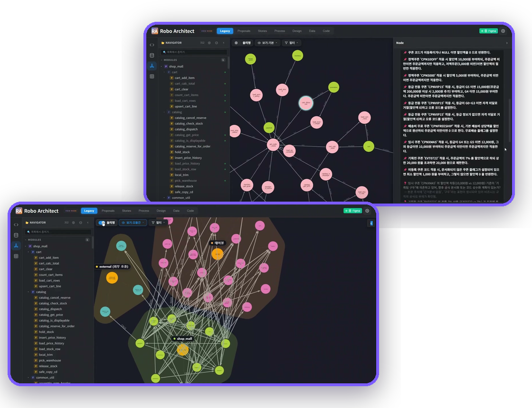Click VIEW MODE badge in top window
This screenshot has width=532, height=408.
click(x=207, y=31)
